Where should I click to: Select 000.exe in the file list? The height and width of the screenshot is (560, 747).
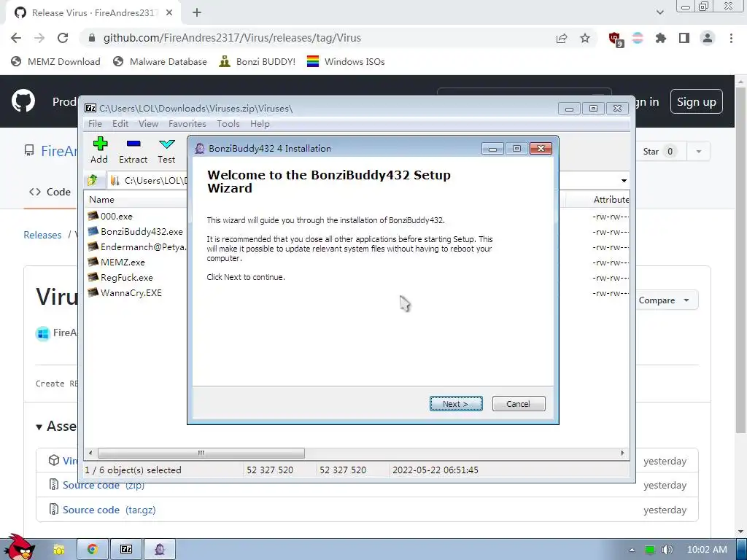[x=117, y=216]
